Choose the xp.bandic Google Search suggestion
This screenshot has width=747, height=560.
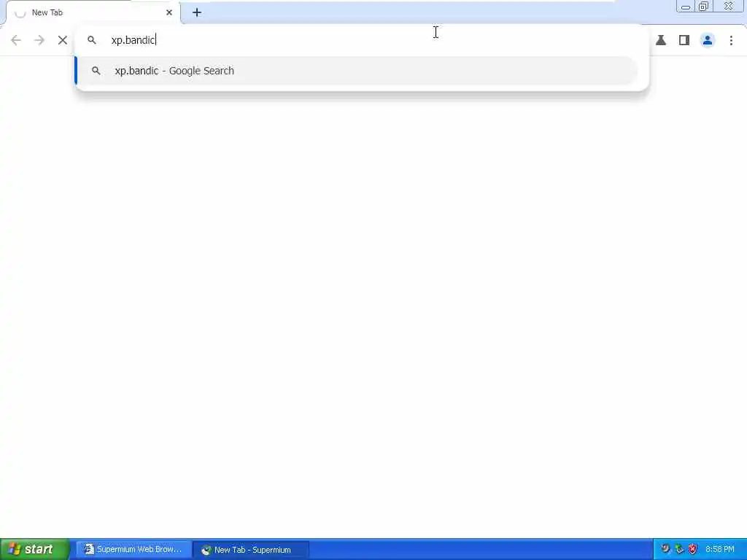[356, 71]
